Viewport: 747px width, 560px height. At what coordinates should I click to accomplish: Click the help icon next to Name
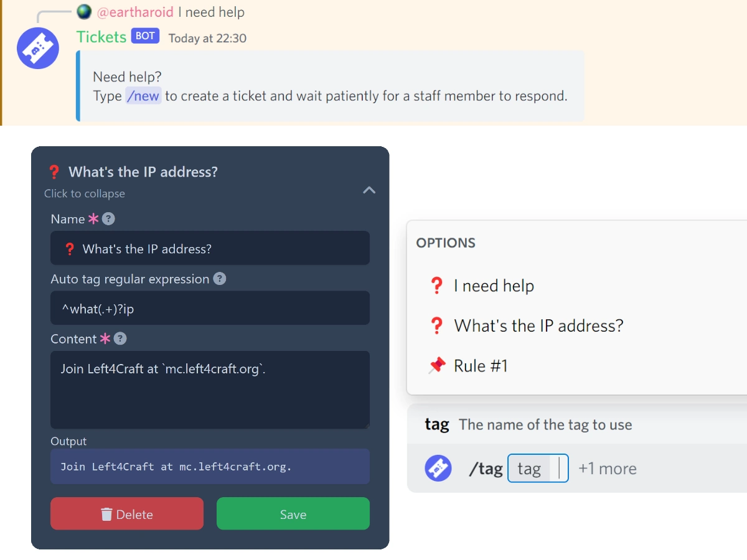(x=108, y=219)
